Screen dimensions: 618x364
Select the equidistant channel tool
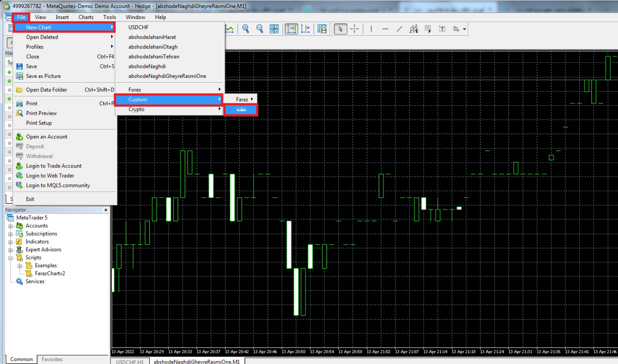point(414,29)
